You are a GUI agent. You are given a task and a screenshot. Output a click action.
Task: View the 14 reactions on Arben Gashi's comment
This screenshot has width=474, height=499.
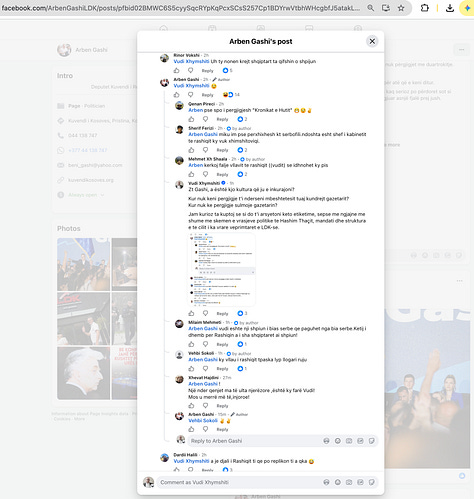pyautogui.click(x=231, y=95)
